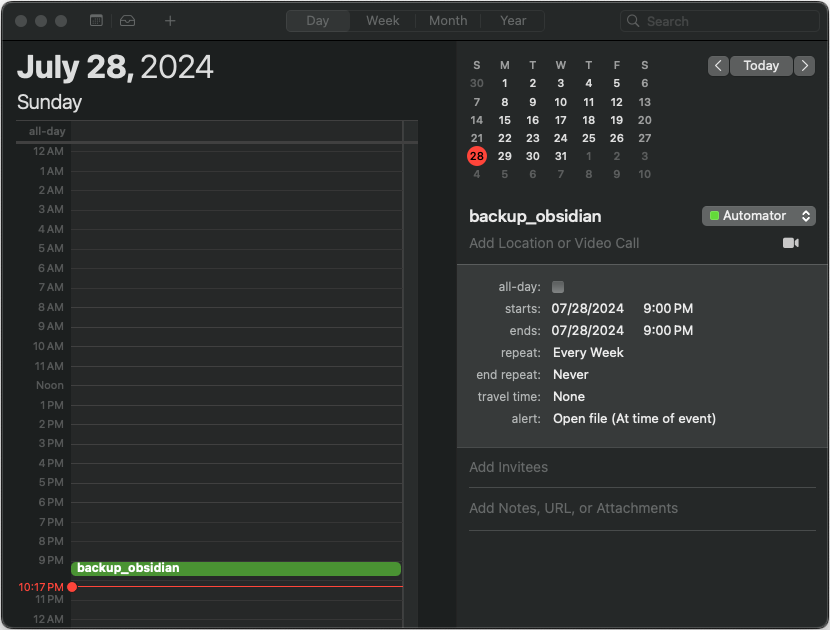Select July 9 in the mini calendar
The width and height of the screenshot is (830, 630).
tap(533, 102)
